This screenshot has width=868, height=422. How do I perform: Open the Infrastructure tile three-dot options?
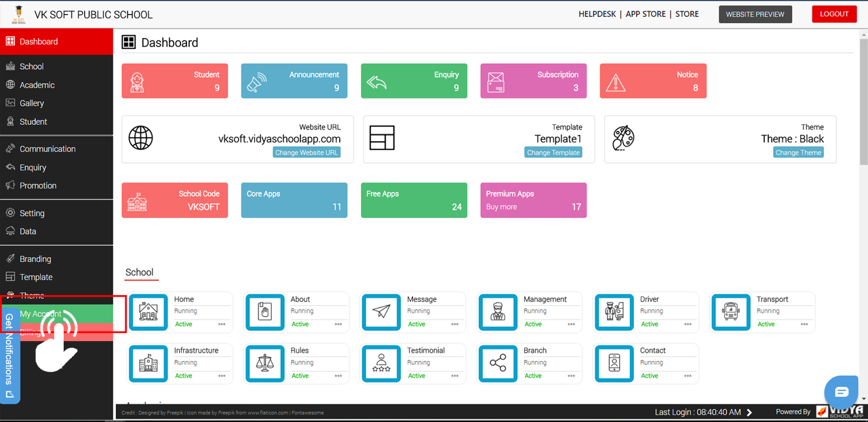pyautogui.click(x=222, y=376)
